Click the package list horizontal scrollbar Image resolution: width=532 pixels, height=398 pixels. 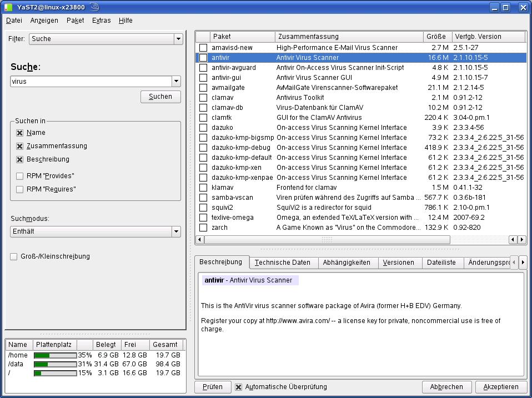327,240
